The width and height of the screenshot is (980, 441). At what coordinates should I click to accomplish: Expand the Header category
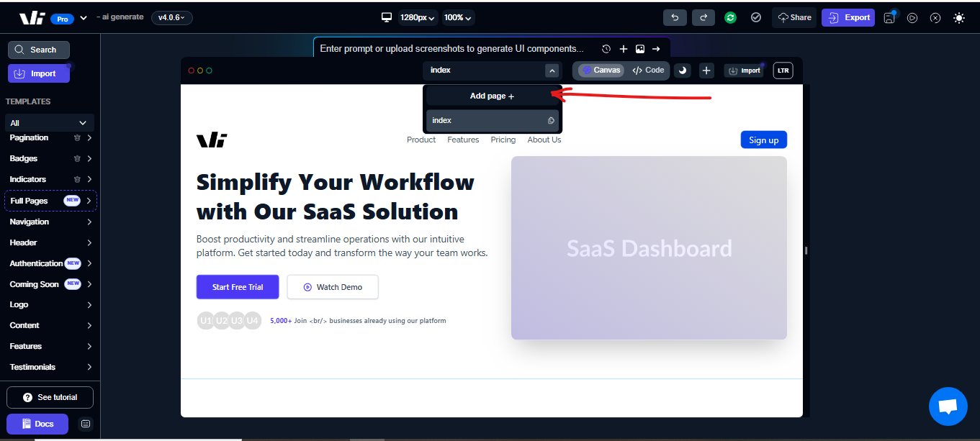(x=50, y=242)
